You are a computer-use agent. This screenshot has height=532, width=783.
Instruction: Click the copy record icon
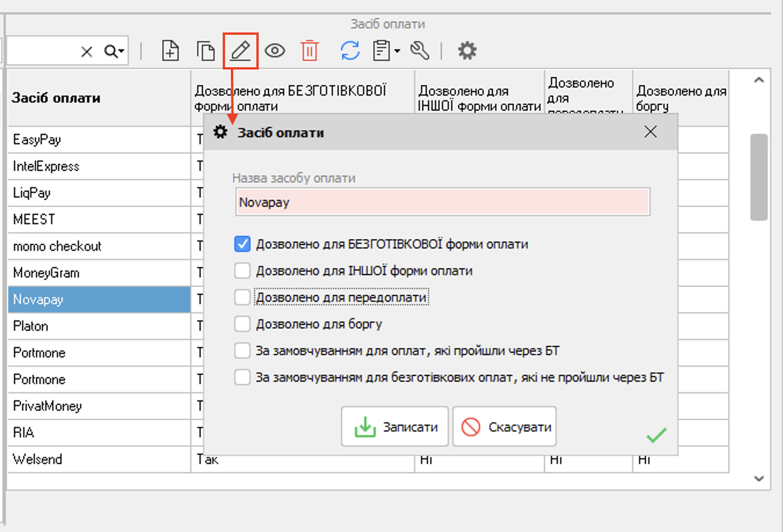(205, 51)
